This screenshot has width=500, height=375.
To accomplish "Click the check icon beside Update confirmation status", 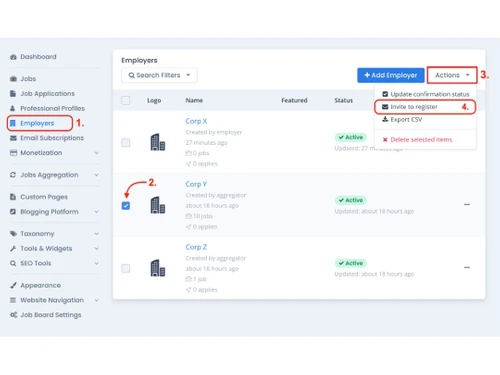I will click(385, 94).
